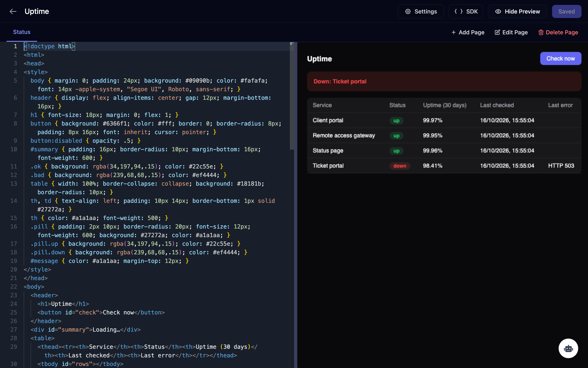The height and width of the screenshot is (368, 588).
Task: Click the '99.95%' uptime value
Action: (x=432, y=135)
